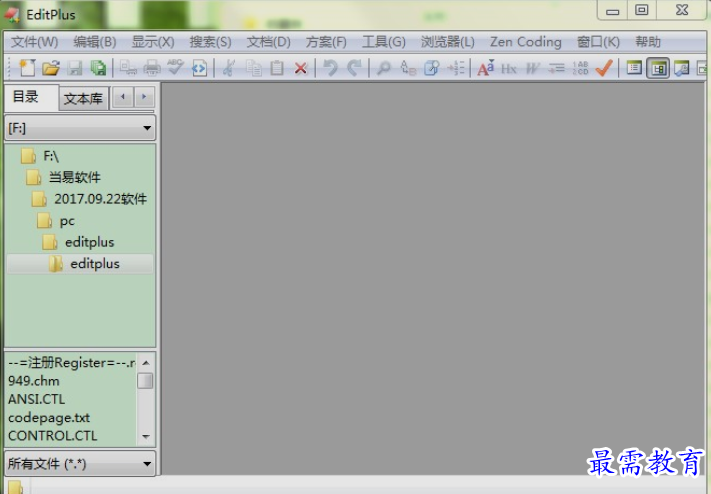The height and width of the screenshot is (494, 711).
Task: Open the 浏览器(L) menu
Action: tap(448, 42)
